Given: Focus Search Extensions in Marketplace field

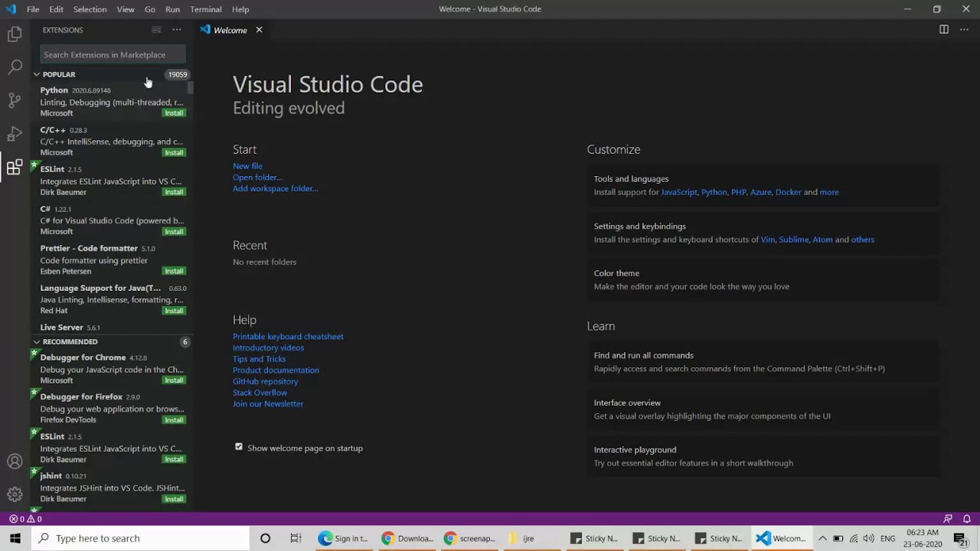Looking at the screenshot, I should [113, 54].
